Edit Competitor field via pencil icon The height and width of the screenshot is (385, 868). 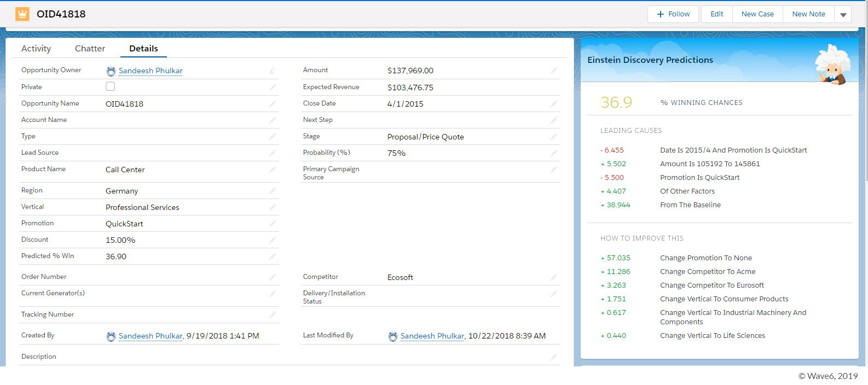tap(553, 277)
